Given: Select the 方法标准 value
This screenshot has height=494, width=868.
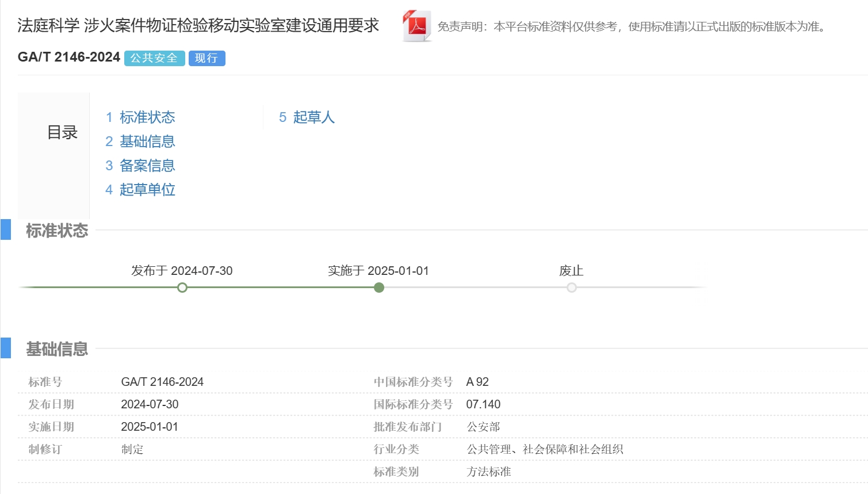Looking at the screenshot, I should tap(488, 472).
